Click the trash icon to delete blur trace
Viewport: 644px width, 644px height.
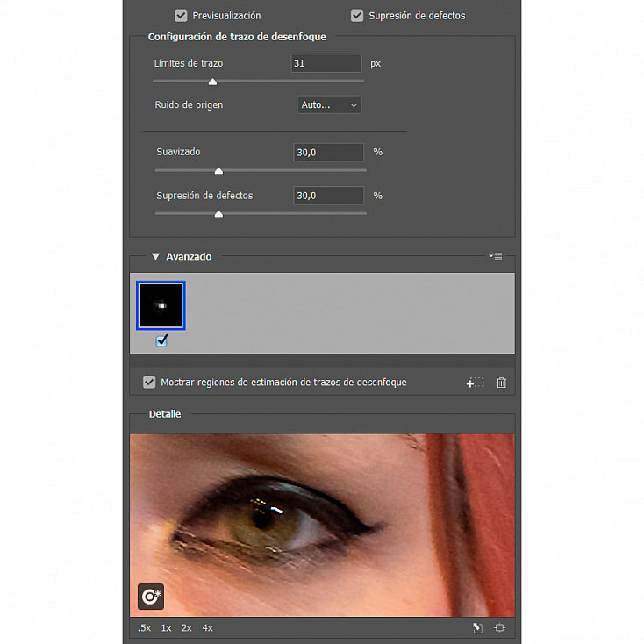(x=501, y=383)
